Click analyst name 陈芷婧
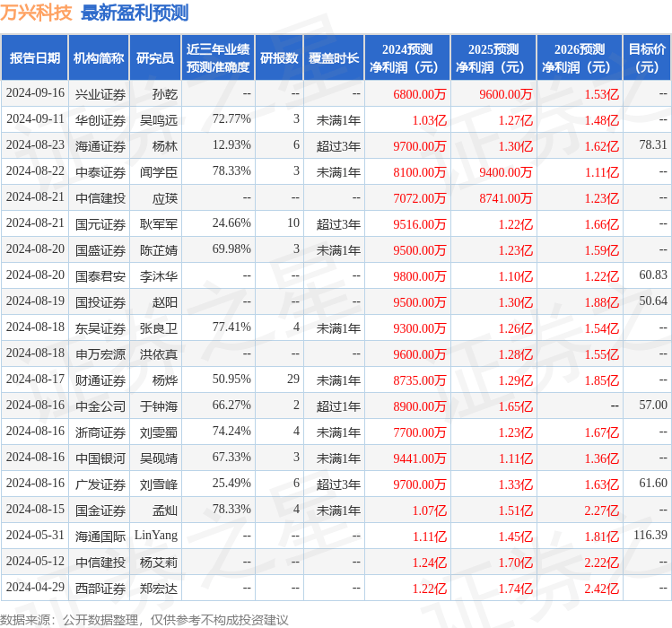 [x=159, y=250]
